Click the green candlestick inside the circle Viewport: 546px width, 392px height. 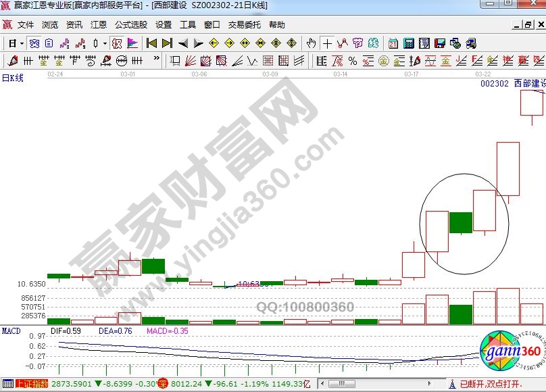coord(461,222)
